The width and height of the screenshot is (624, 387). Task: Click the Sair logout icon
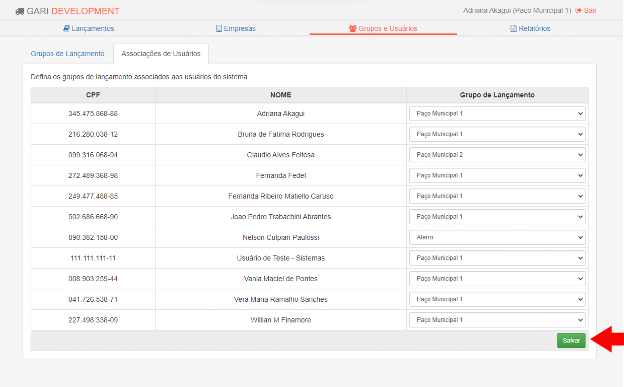(x=578, y=11)
